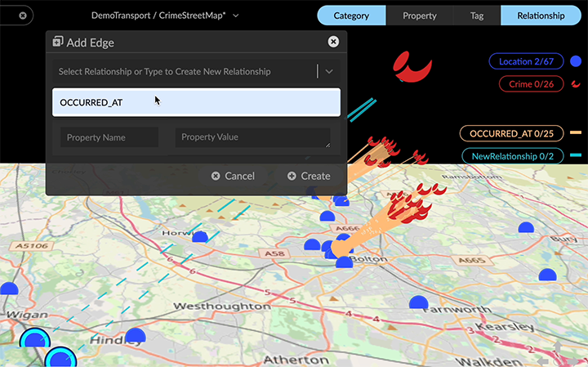588x367 pixels.
Task: Click the blue Location category dot icon
Action: [x=577, y=61]
